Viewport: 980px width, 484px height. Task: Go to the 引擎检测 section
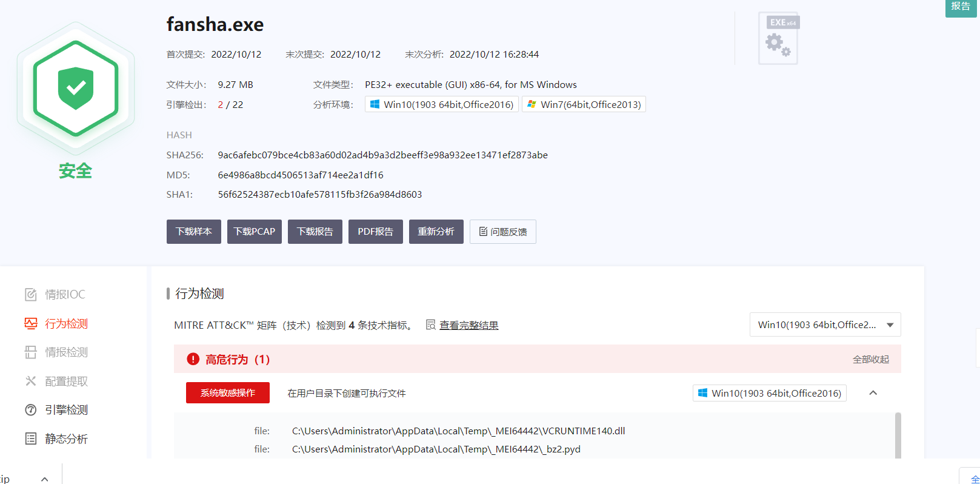[66, 410]
